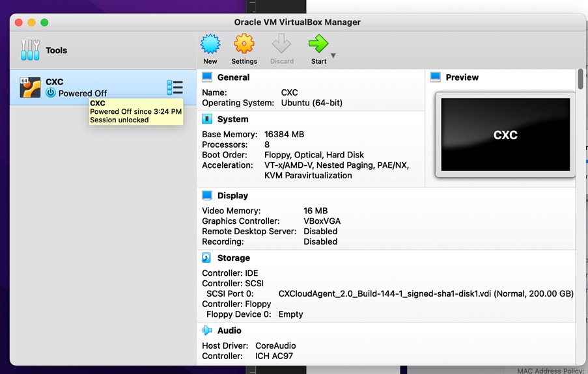The image size is (588, 374).
Task: Open the System section header
Action: click(x=232, y=119)
